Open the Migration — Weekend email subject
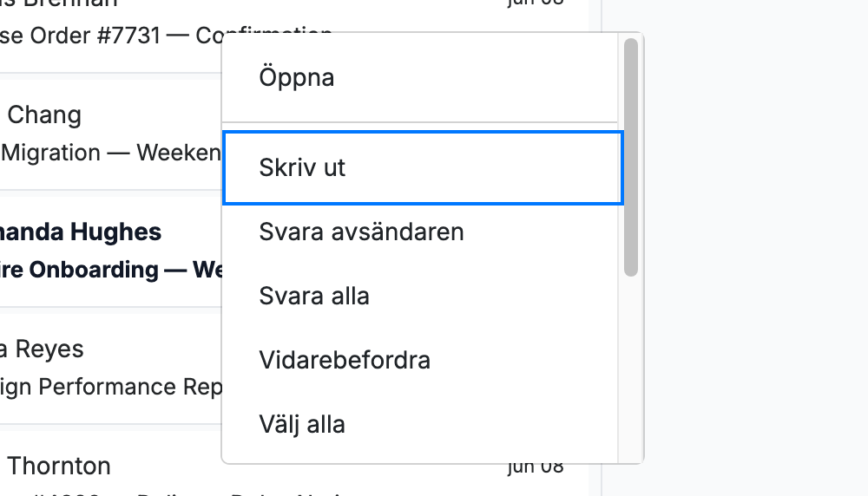Image resolution: width=868 pixels, height=496 pixels. coord(111,153)
